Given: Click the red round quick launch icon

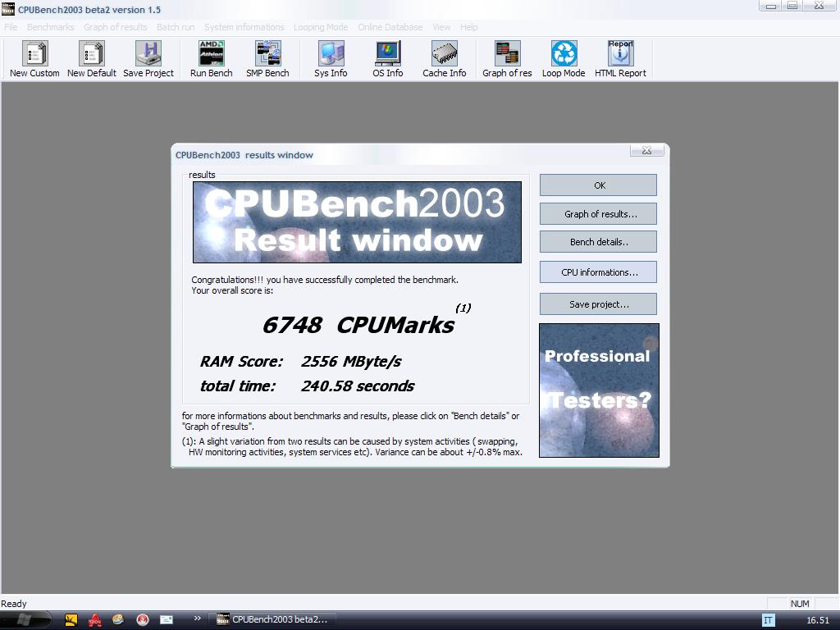Looking at the screenshot, I should point(143,620).
